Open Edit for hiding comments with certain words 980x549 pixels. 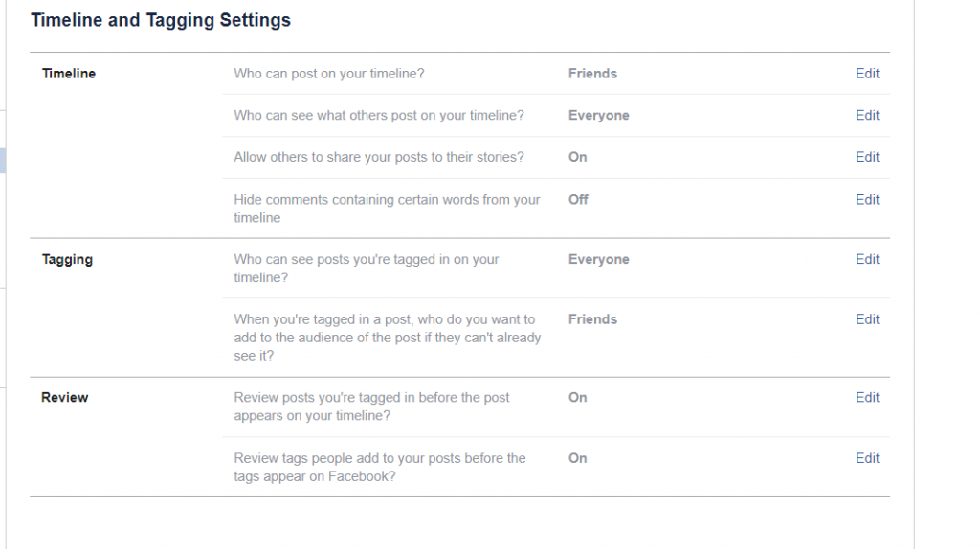(x=867, y=199)
